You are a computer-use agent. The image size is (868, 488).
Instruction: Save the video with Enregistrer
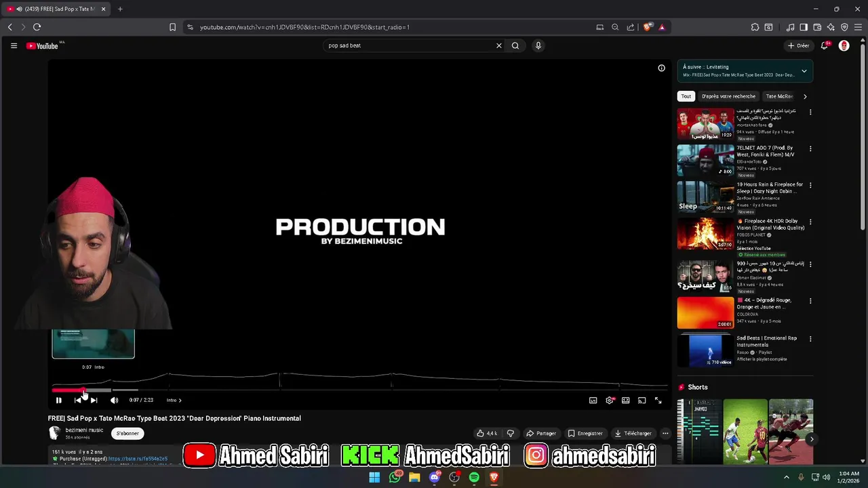pyautogui.click(x=585, y=433)
